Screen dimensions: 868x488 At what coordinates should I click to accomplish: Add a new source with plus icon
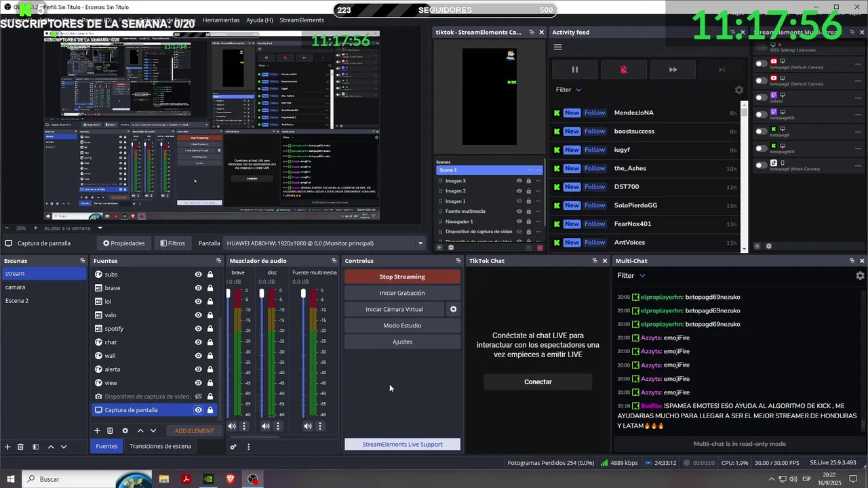97,430
